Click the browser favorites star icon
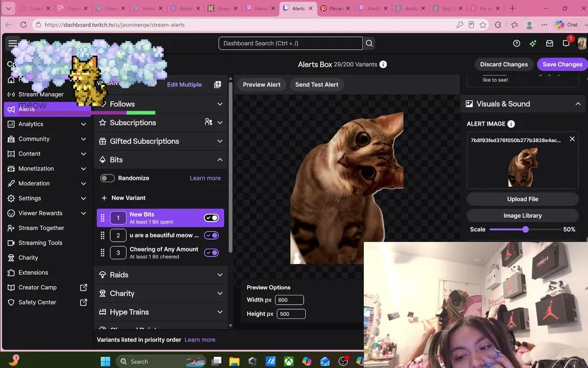 click(x=483, y=25)
